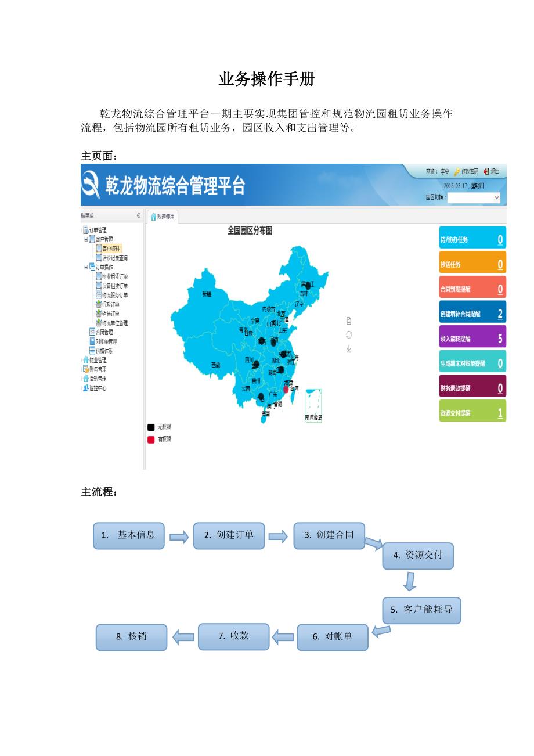This screenshot has height=756, width=534.
Task: Collapse the 客户管理 tree branch
Action: tap(86, 239)
